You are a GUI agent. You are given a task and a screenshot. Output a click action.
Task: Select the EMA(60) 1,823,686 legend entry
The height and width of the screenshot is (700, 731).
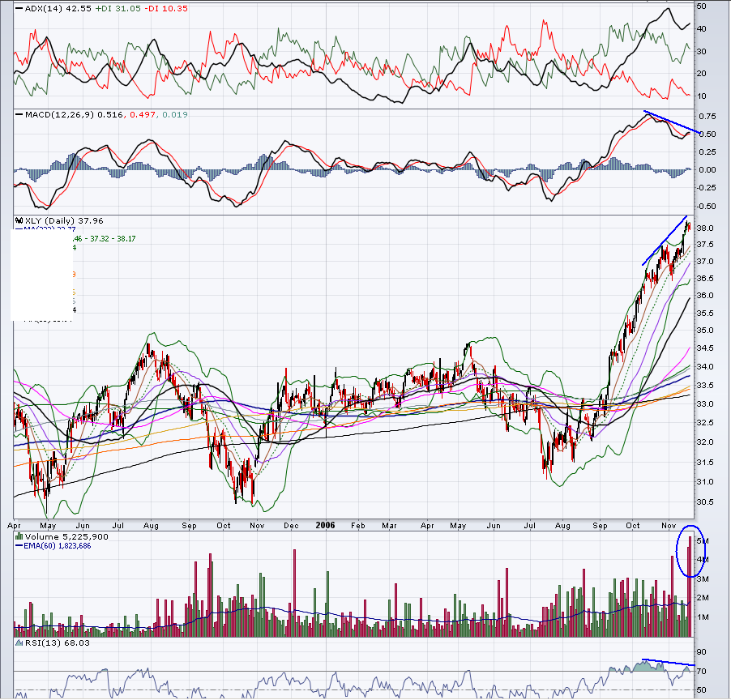[58, 546]
